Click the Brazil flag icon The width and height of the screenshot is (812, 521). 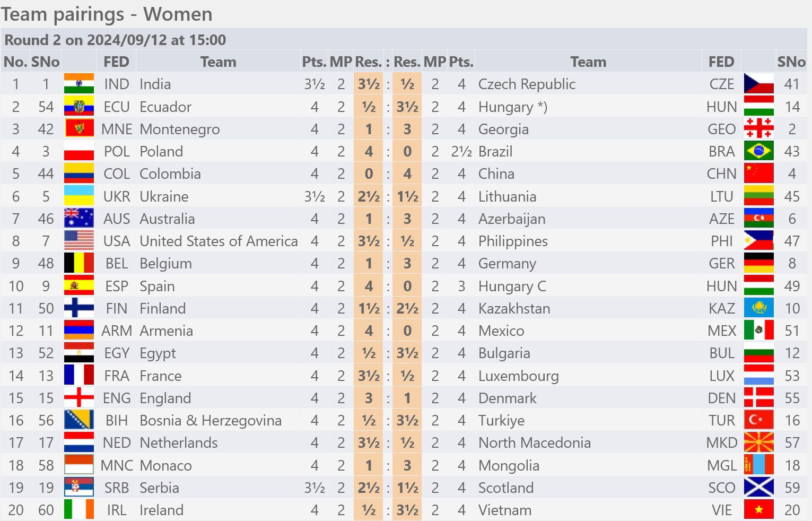click(758, 151)
